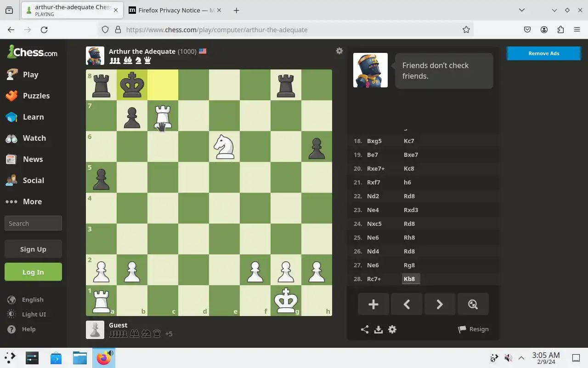Open the Firefox application menu
The width and height of the screenshot is (588, 368).
point(577,29)
